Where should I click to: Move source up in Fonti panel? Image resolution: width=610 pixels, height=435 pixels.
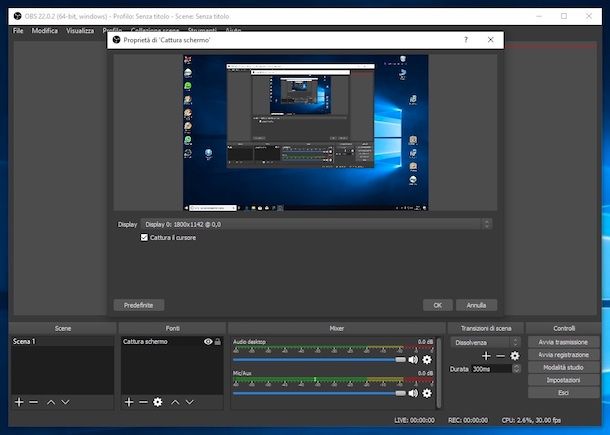pos(175,402)
